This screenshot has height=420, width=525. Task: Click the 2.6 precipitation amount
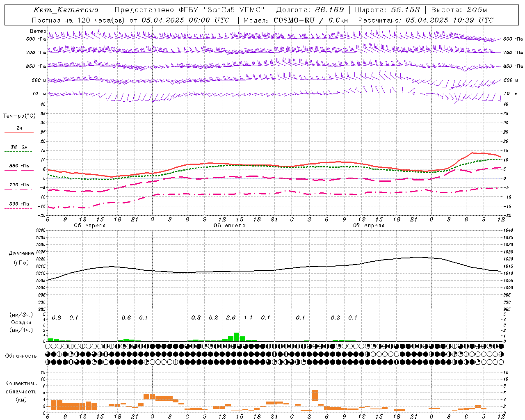coord(231,318)
